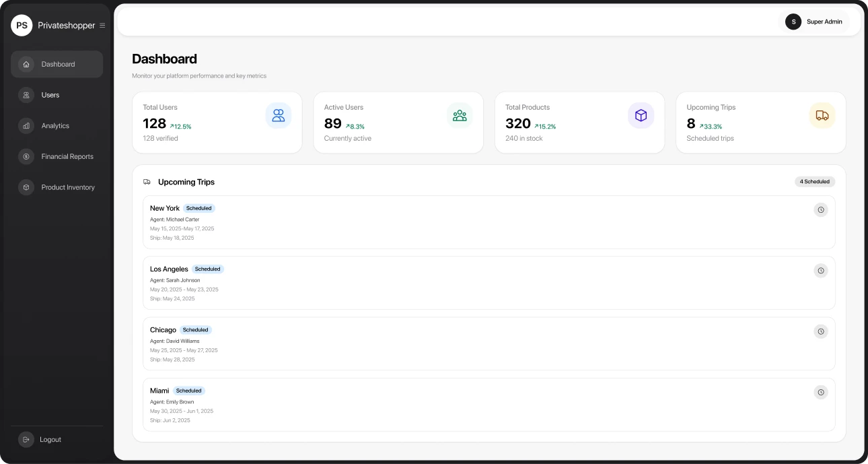Click the Dashboard page heading

pos(165,59)
